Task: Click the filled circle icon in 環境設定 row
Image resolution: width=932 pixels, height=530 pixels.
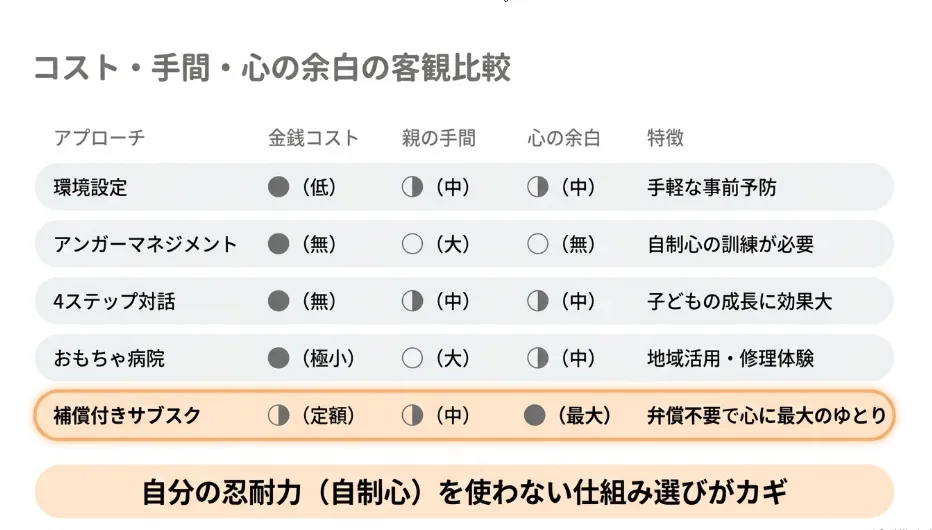Action: tap(278, 187)
